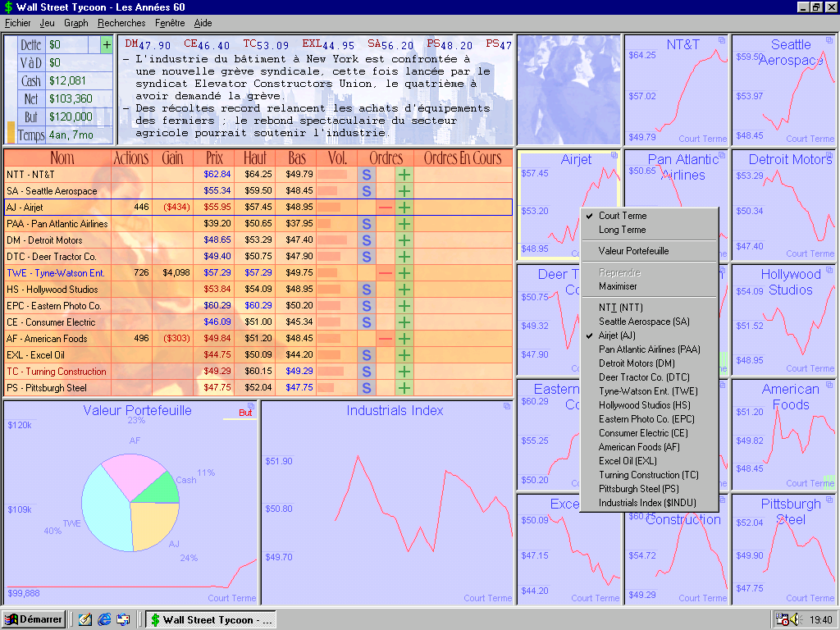Click the green plus buy icon for Tyne-Watson
Image resolution: width=840 pixels, height=630 pixels.
pos(404,273)
